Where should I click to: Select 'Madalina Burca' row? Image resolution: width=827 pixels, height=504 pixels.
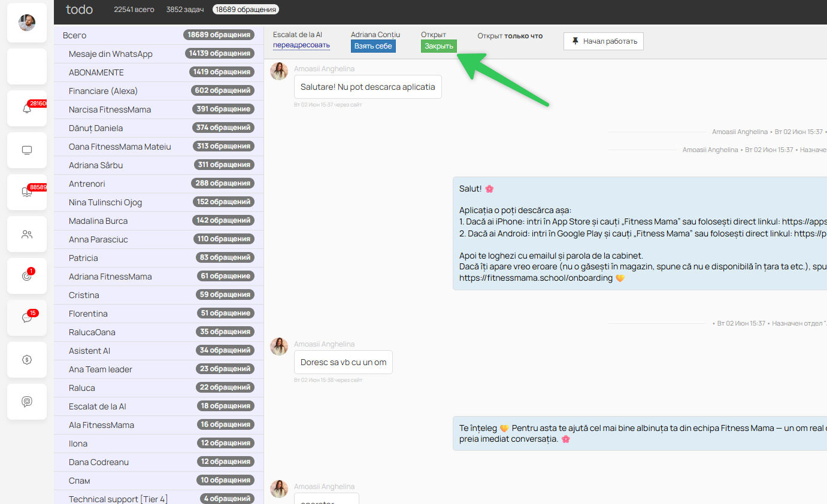click(x=159, y=221)
